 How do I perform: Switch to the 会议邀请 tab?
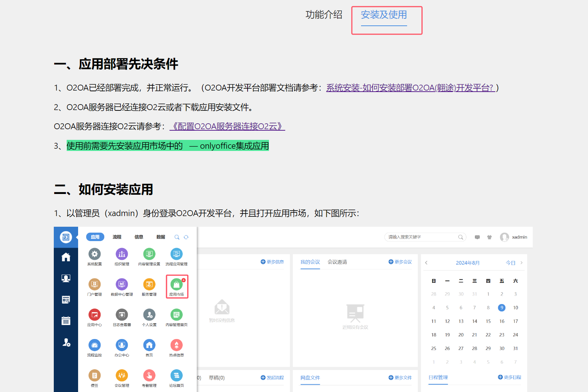pyautogui.click(x=337, y=262)
